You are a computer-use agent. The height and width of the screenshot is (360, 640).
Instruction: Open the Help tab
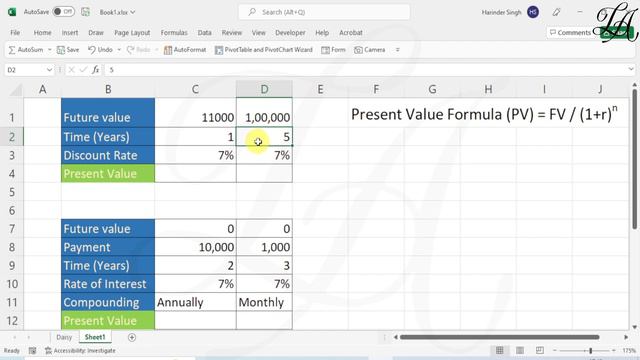point(322,33)
